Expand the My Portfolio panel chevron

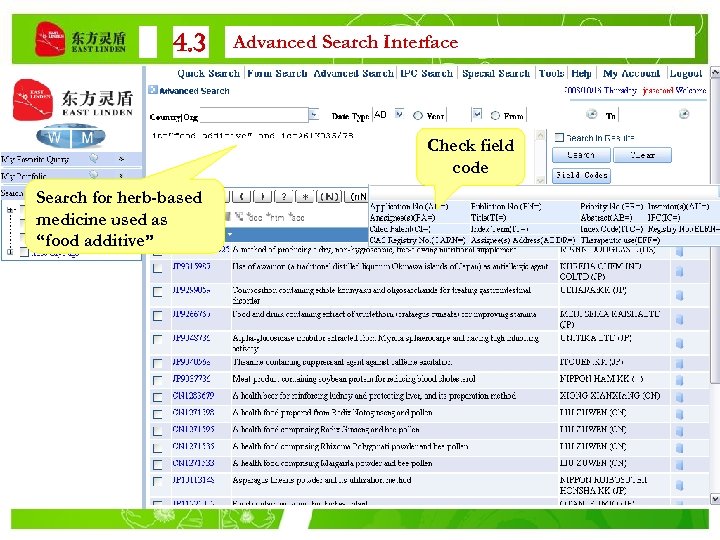coord(121,175)
